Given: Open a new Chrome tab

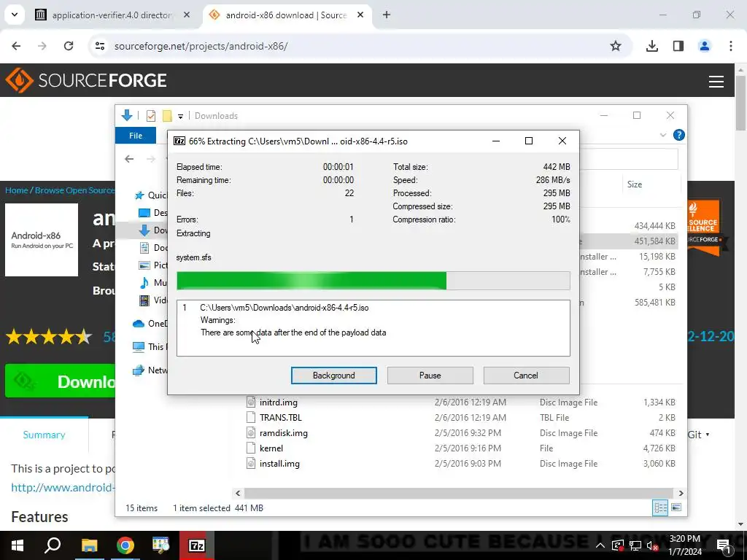Looking at the screenshot, I should [x=387, y=15].
